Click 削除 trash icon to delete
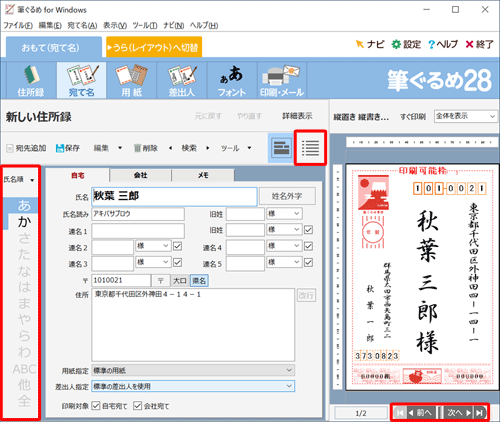The image size is (500, 422). 146,148
